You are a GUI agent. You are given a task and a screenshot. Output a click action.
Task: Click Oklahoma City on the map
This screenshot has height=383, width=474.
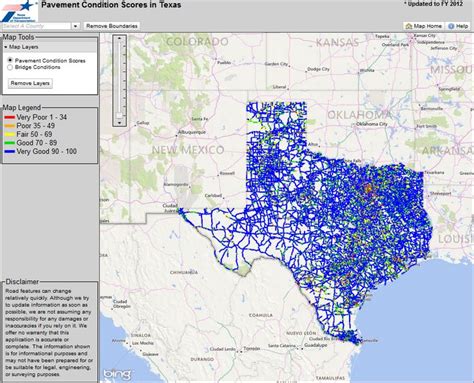pyautogui.click(x=371, y=124)
